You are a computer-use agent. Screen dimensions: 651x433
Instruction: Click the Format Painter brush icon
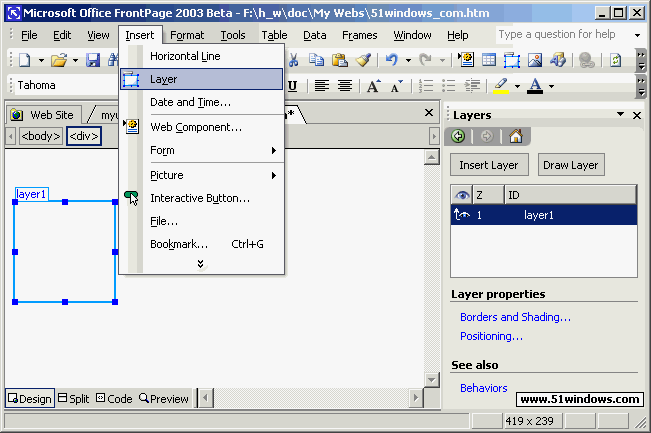[x=364, y=60]
